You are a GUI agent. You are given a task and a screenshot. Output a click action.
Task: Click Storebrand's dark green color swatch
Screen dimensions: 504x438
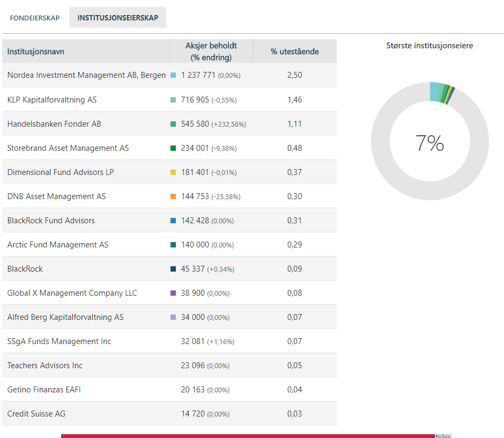[173, 148]
